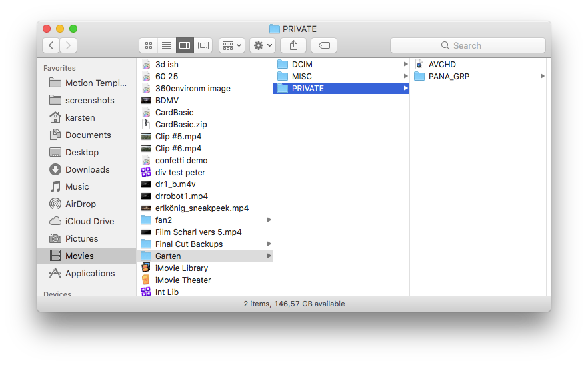Open the Action gear menu
This screenshot has height=365, width=588.
coord(263,45)
